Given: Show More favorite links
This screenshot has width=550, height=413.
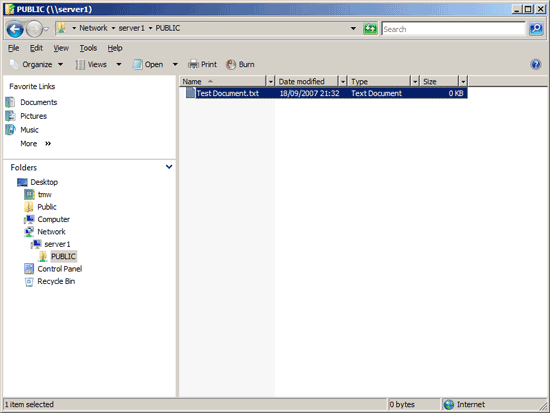Looking at the screenshot, I should pos(35,144).
